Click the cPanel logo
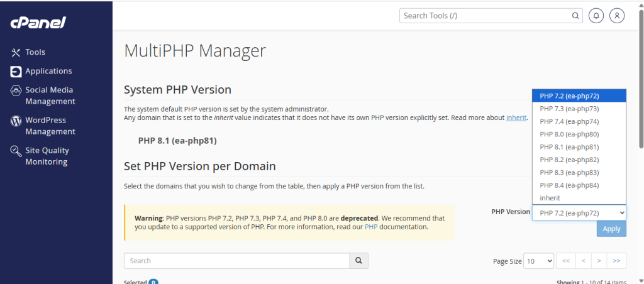The image size is (644, 284). pyautogui.click(x=38, y=23)
